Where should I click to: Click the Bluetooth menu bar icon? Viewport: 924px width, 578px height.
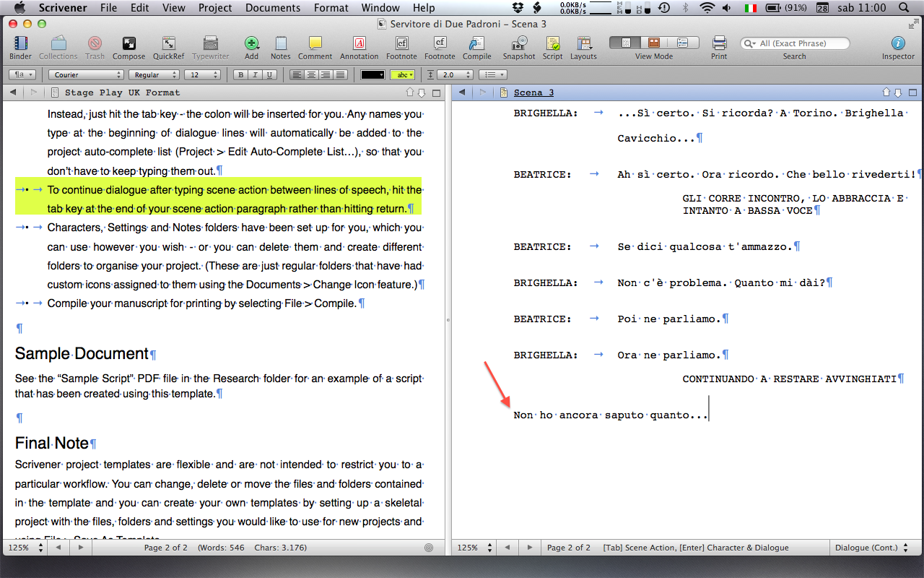click(x=685, y=8)
